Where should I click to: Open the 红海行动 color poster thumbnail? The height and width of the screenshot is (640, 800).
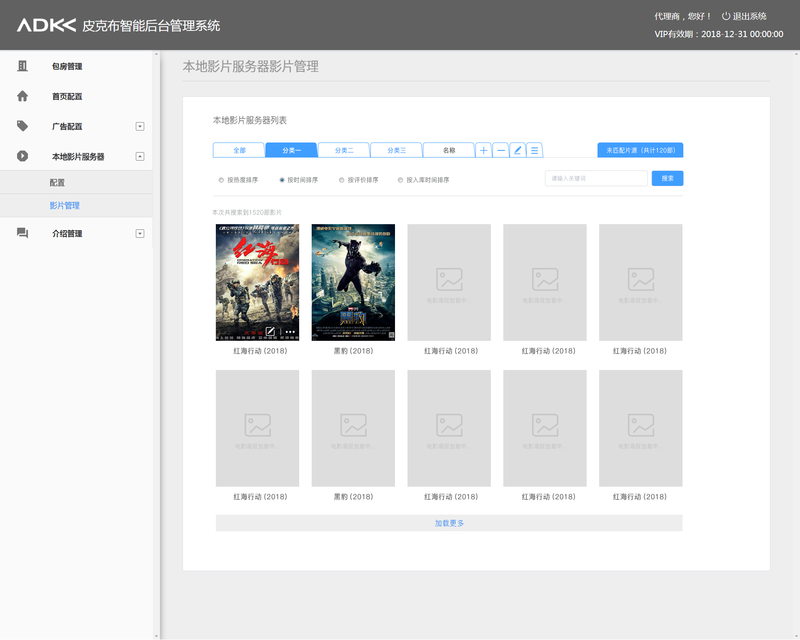257,282
